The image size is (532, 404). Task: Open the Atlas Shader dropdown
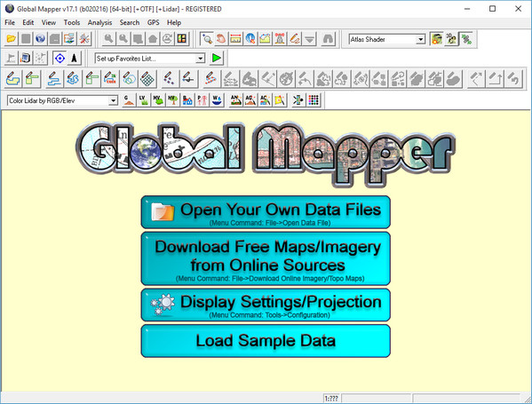click(x=421, y=39)
